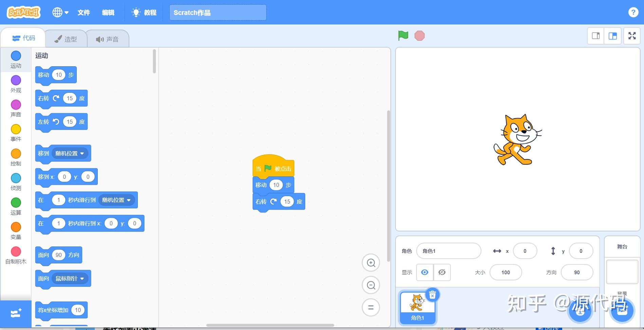Switch to the 代码 tab

click(23, 38)
